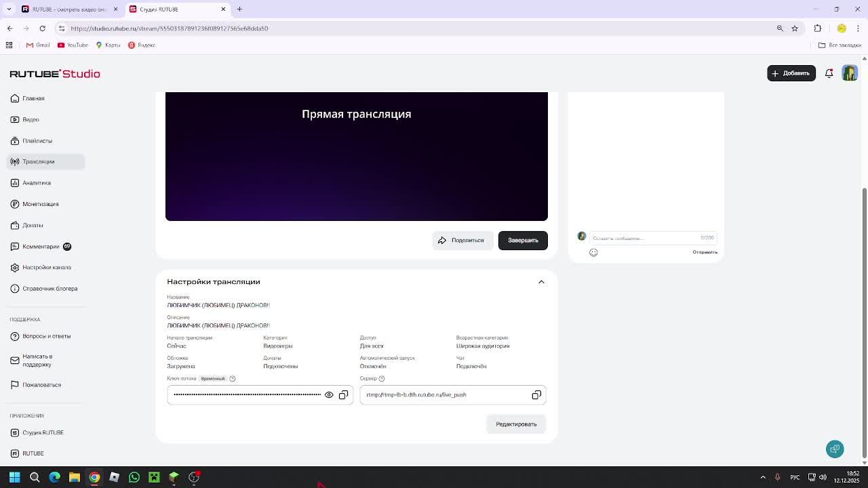Click the chat message input field
Screen dimensions: 868x488
point(653,238)
